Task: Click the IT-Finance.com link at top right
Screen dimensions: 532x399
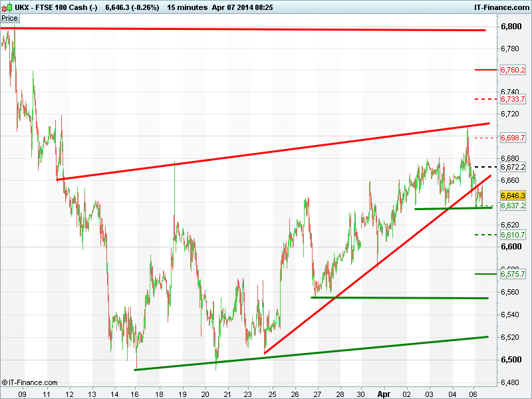Action: 502,6
